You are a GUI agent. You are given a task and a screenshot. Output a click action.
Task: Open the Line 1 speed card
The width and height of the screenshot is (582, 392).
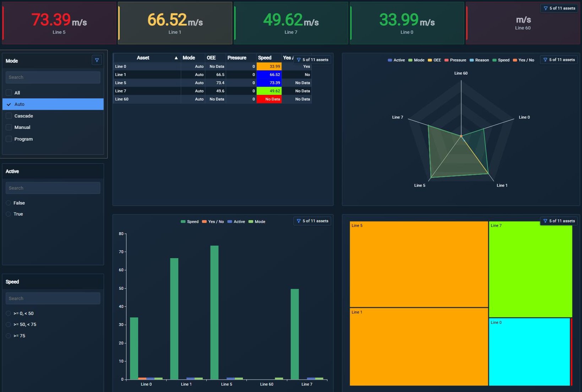[175, 23]
